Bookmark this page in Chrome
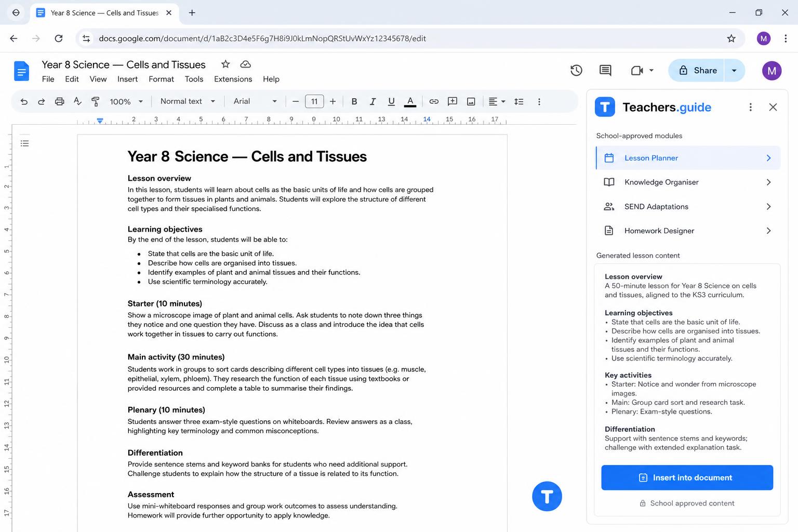The image size is (798, 532). pyautogui.click(x=731, y=38)
